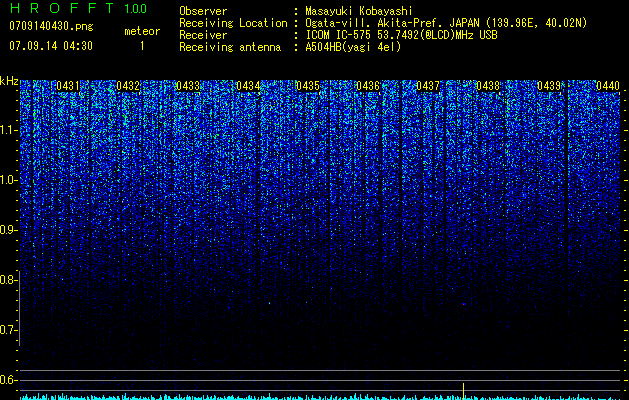The width and height of the screenshot is (629, 400).
Task: Click the 0437 time marker
Action: [x=428, y=86]
